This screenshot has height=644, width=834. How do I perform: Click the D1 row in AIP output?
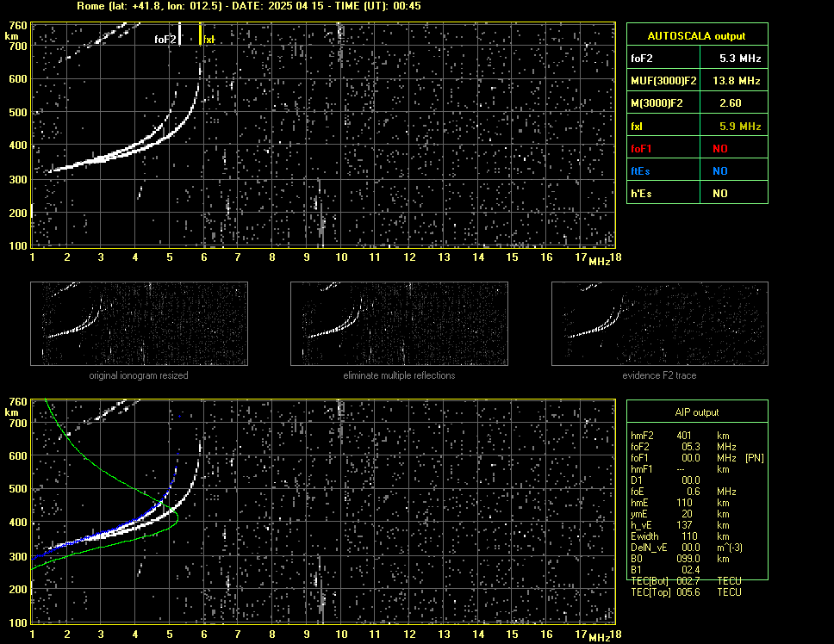point(666,480)
